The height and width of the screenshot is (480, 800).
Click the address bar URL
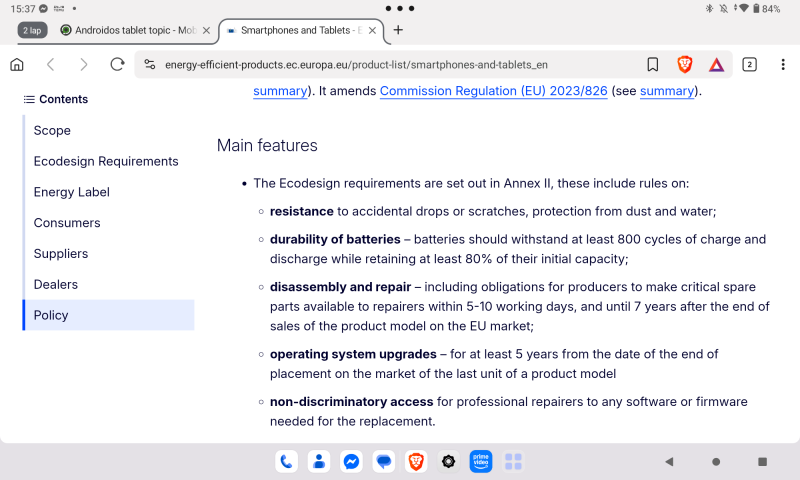tap(356, 65)
